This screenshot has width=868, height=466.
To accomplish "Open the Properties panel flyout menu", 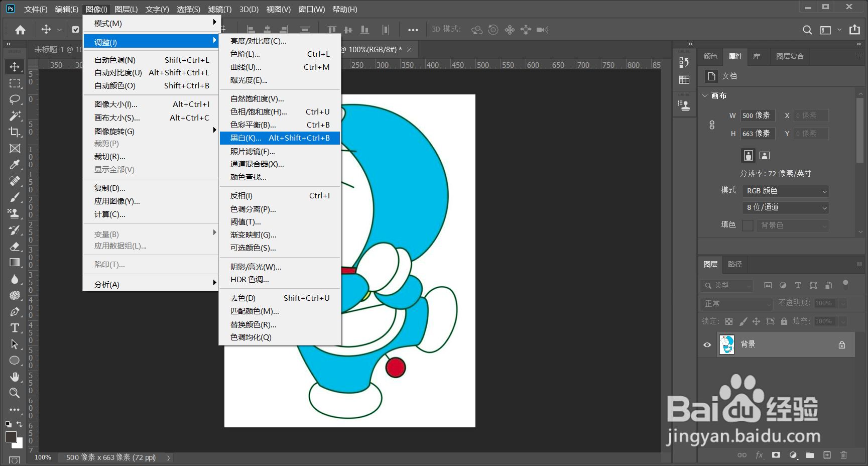I will point(859,57).
